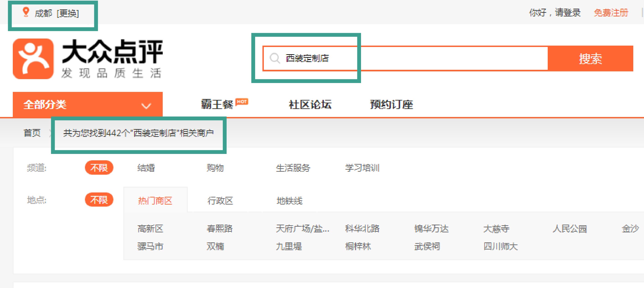This screenshot has height=288, width=644.
Task: Change city via 更换 link
Action: click(68, 13)
